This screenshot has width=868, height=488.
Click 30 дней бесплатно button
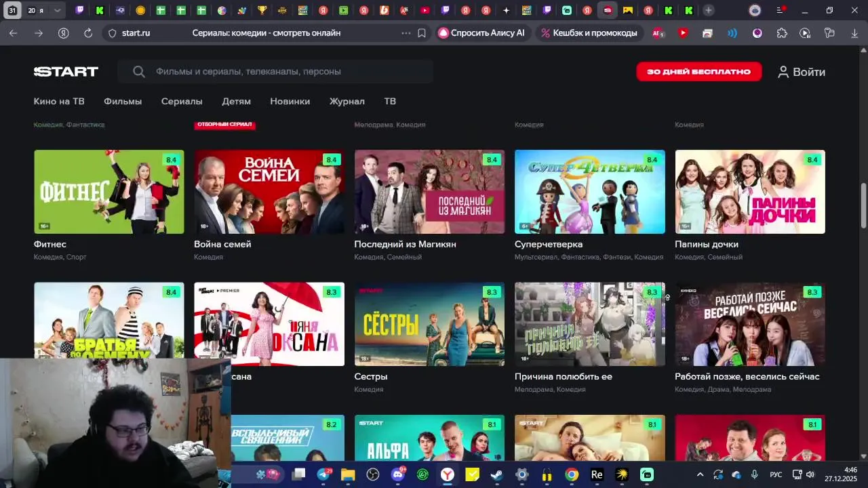tap(699, 72)
